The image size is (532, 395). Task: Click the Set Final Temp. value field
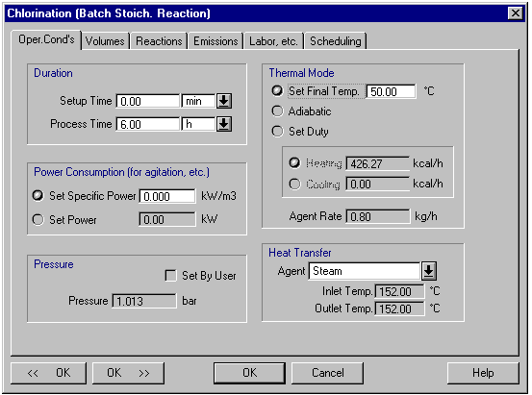coord(392,91)
